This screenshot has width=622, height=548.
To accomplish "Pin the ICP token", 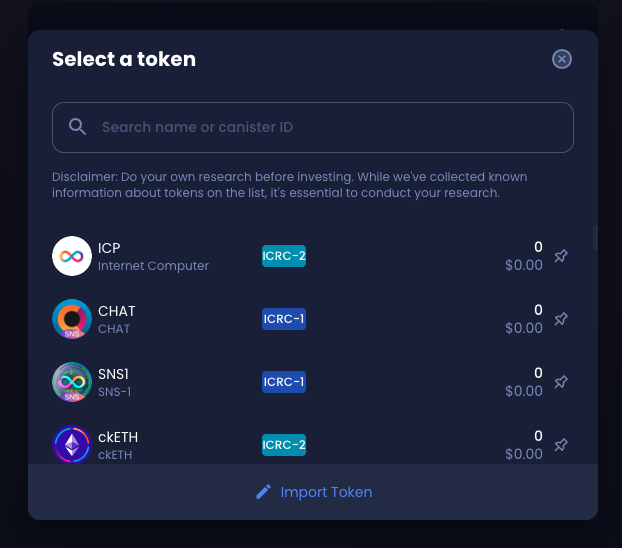I will [x=561, y=256].
